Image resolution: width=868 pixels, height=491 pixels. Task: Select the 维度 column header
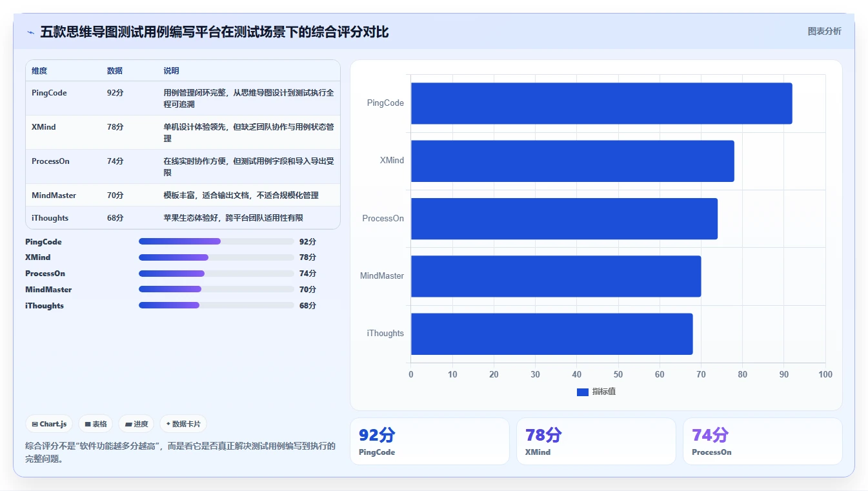(x=39, y=71)
